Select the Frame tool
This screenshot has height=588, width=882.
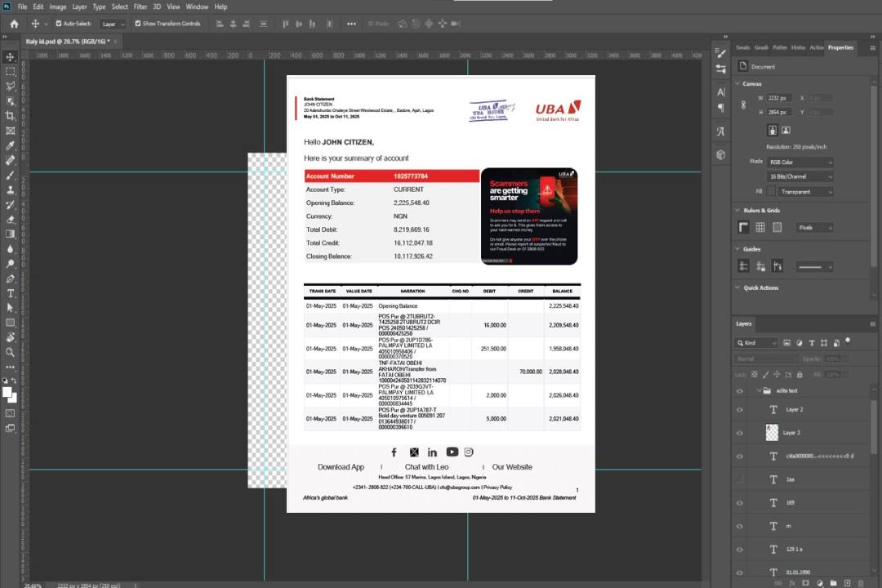point(10,131)
